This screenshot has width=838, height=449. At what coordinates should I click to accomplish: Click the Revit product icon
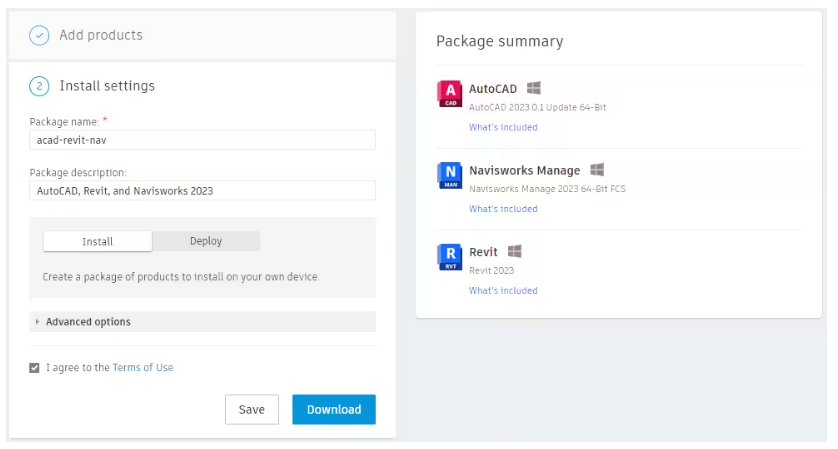pyautogui.click(x=450, y=257)
